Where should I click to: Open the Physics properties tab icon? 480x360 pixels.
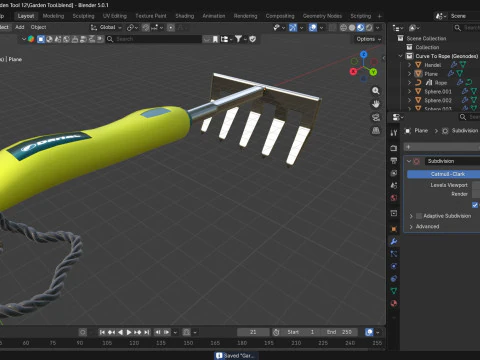pyautogui.click(x=394, y=266)
